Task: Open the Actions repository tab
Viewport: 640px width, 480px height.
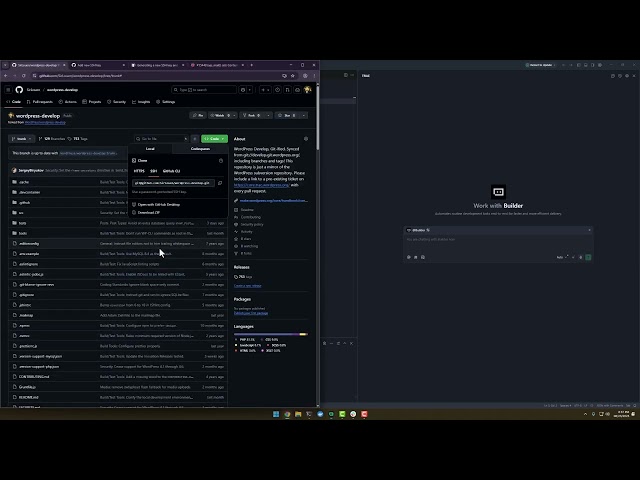Action: [x=67, y=102]
